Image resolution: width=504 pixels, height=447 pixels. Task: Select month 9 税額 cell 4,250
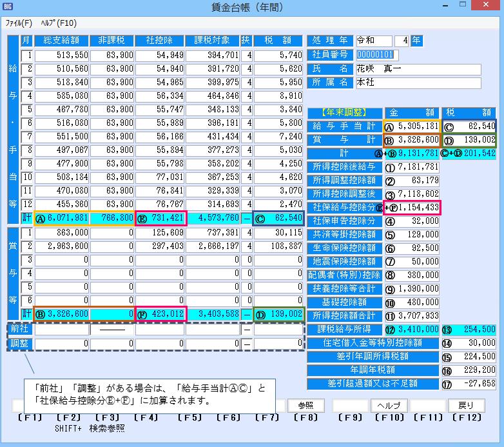tap(278, 163)
